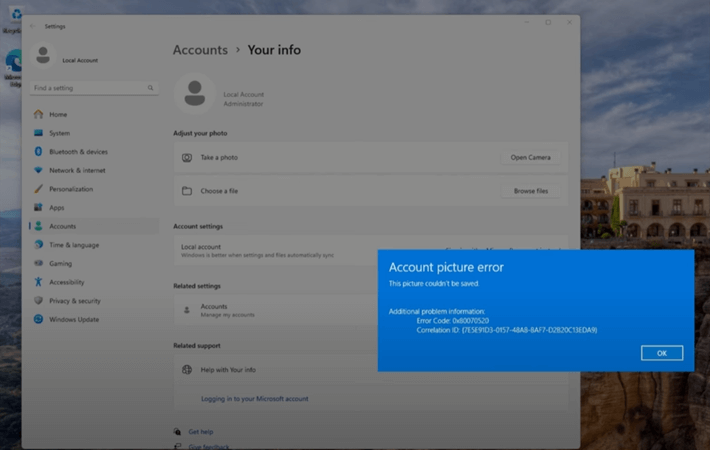Viewport: 710px width, 450px height.
Task: Click the Accounts breadcrumb link
Action: 200,50
